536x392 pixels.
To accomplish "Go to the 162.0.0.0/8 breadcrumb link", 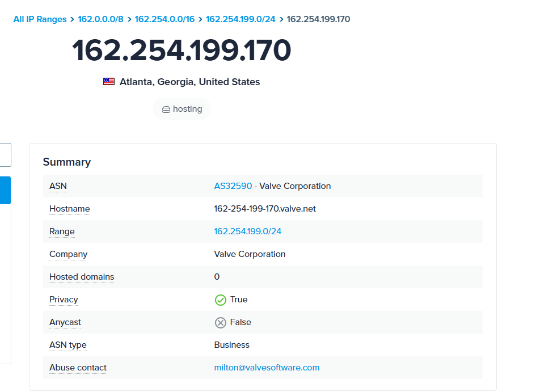I will tap(100, 19).
